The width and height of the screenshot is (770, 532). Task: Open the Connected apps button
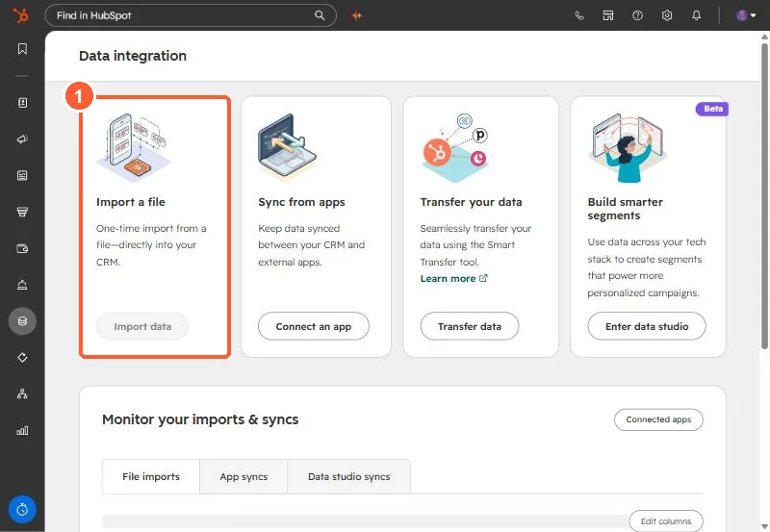coord(658,419)
